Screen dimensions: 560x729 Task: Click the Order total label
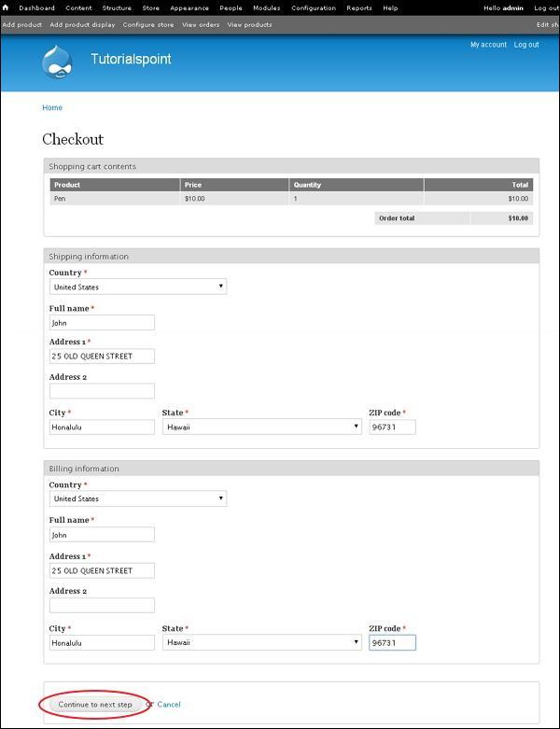click(397, 218)
